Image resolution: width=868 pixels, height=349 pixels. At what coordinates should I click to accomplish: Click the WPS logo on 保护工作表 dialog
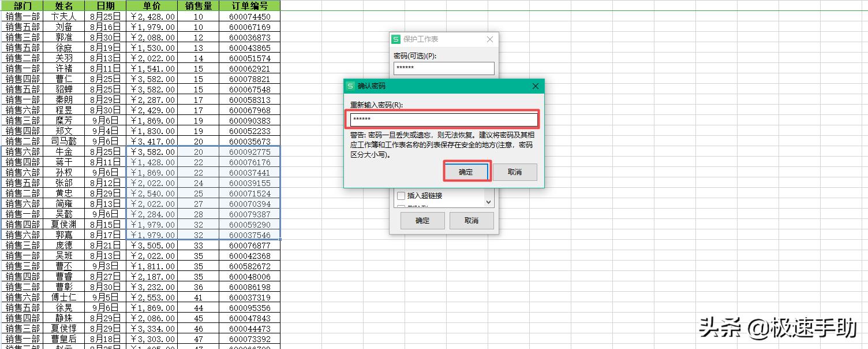coord(396,39)
